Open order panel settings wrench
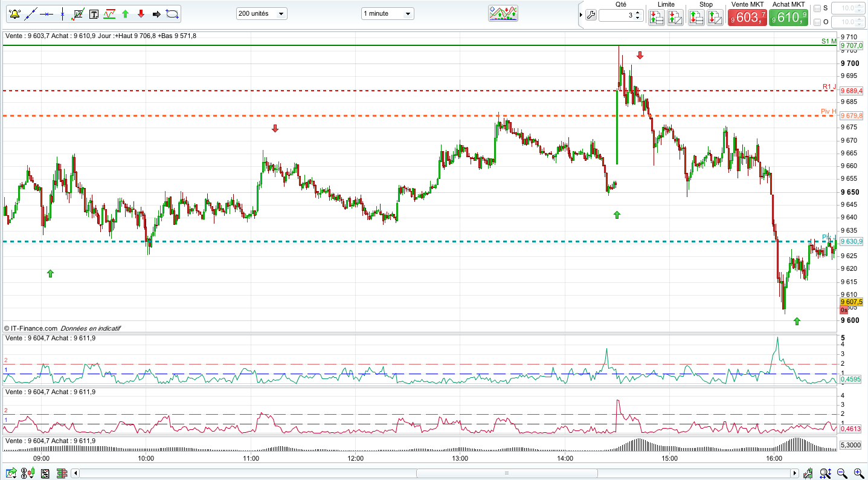Image resolution: width=868 pixels, height=480 pixels. (x=591, y=16)
